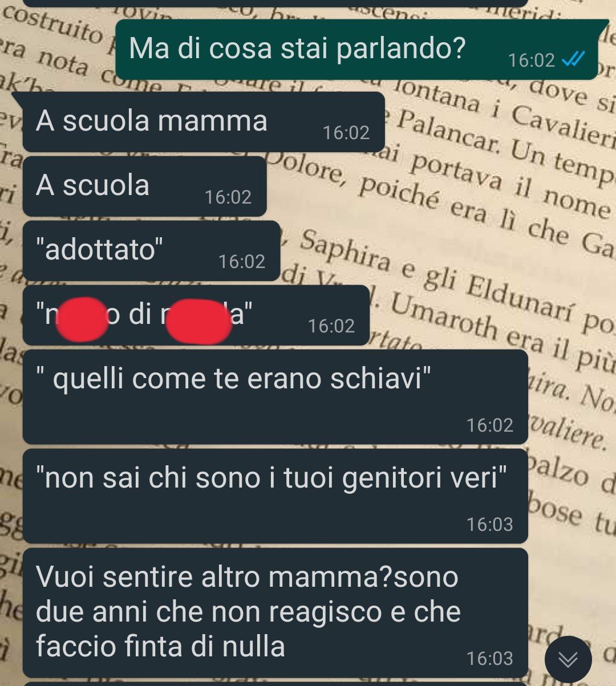
Task: Tap the "non sai chi sono i tuoi genitori veri" message
Action: 275,496
